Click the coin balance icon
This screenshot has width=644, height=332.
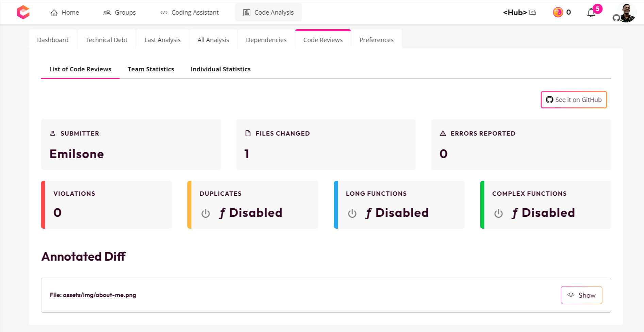coord(558,13)
